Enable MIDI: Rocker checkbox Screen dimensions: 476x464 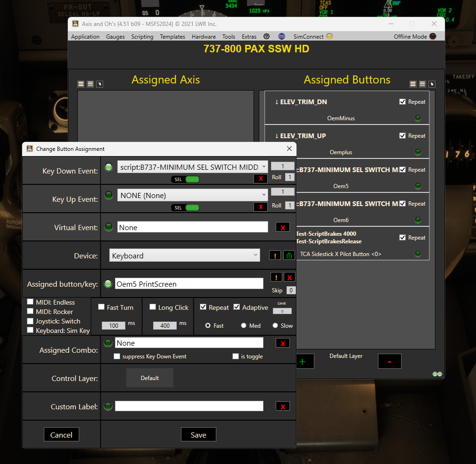(x=30, y=311)
